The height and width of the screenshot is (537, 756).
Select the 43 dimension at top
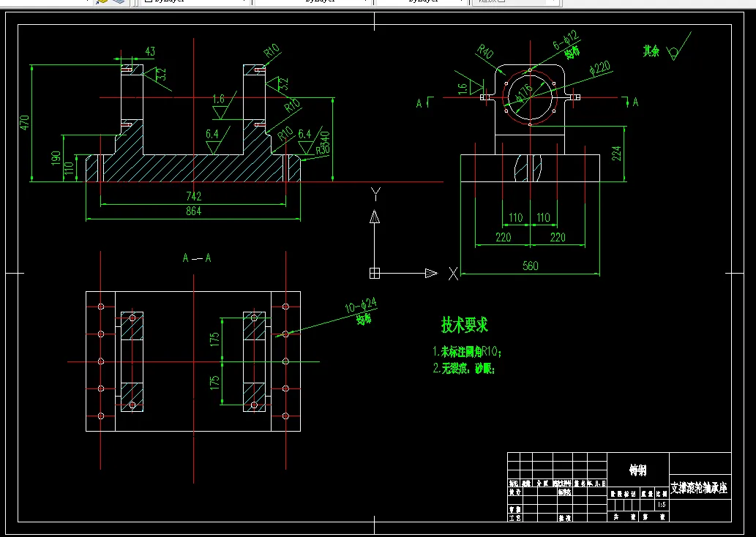[x=150, y=51]
